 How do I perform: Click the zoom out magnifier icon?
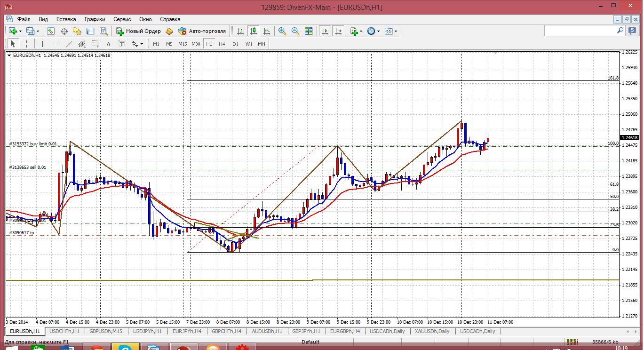tap(295, 31)
